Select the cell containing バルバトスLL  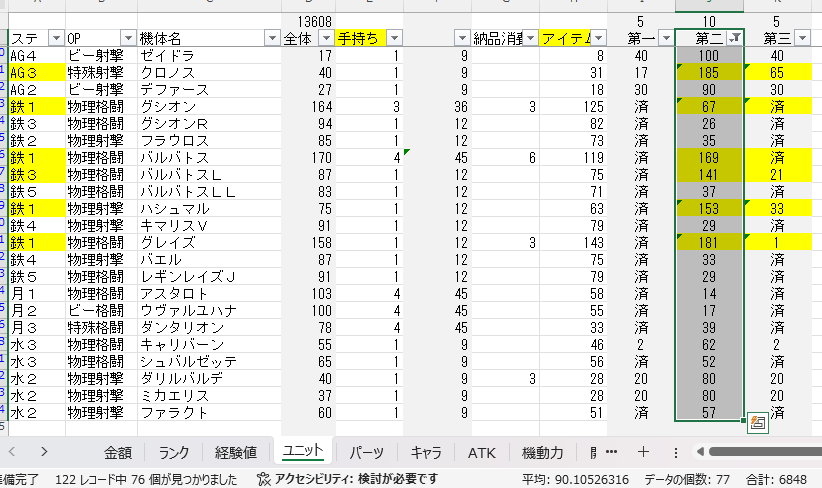209,191
